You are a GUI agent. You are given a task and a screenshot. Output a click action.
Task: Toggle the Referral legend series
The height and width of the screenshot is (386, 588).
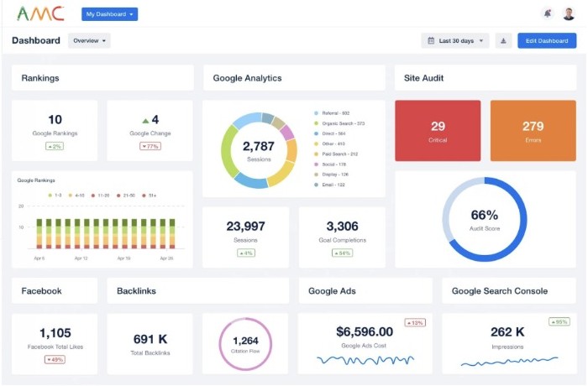pos(332,113)
